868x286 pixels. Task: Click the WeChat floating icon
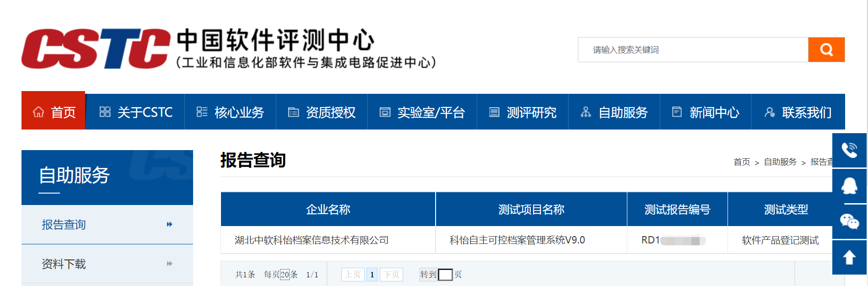(x=849, y=221)
